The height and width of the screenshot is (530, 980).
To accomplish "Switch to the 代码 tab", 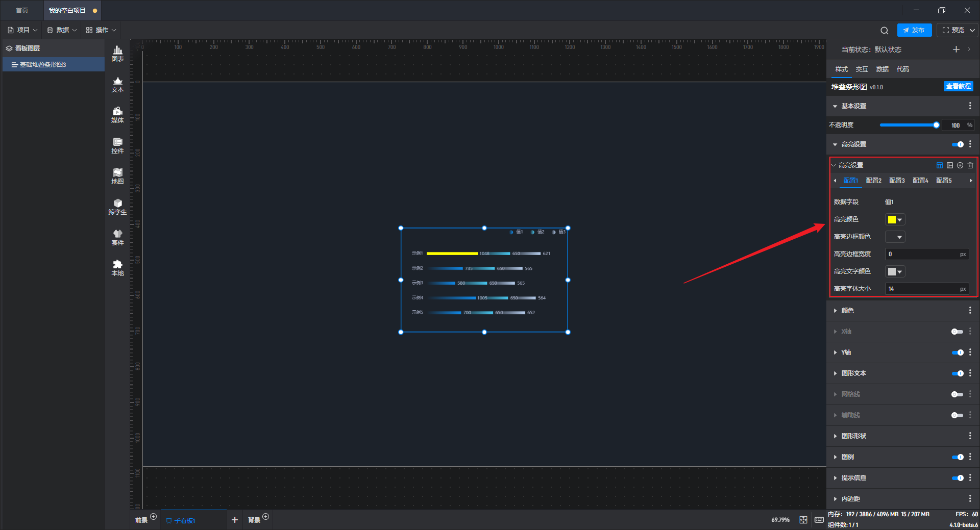I will click(902, 69).
